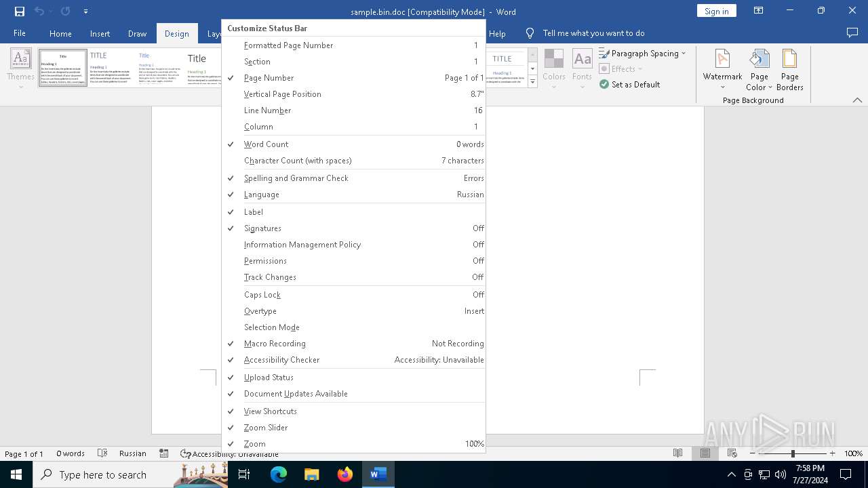The width and height of the screenshot is (868, 488).
Task: Enable Overtype status item
Action: pos(353,311)
